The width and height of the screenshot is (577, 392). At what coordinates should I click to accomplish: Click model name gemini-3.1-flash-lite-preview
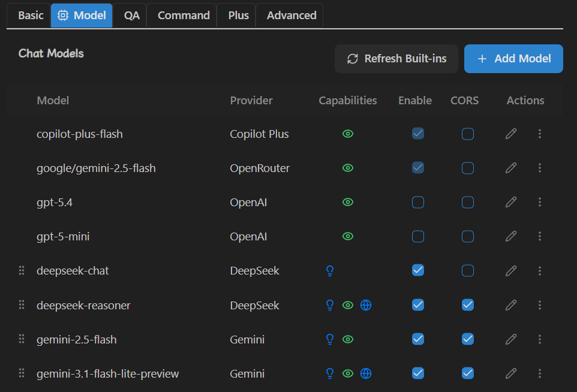[108, 373]
